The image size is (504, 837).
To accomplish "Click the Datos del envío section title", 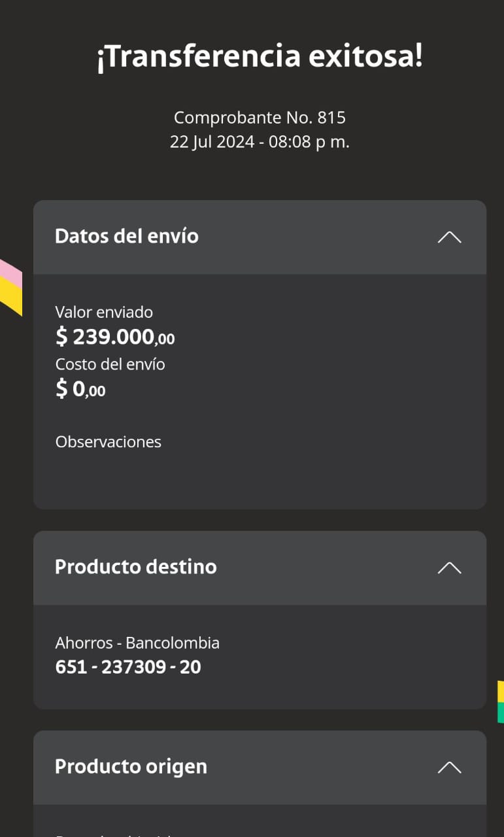I will pyautogui.click(x=127, y=236).
